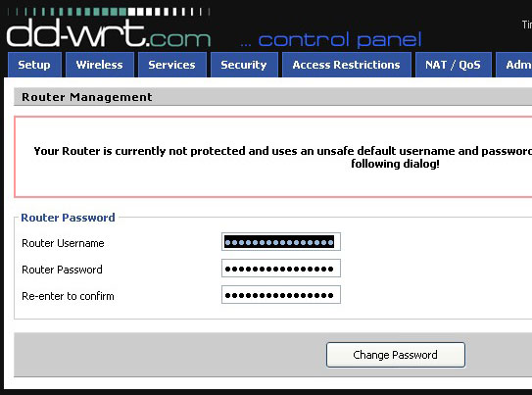Open the Services tab
The height and width of the screenshot is (395, 532).
click(x=172, y=65)
